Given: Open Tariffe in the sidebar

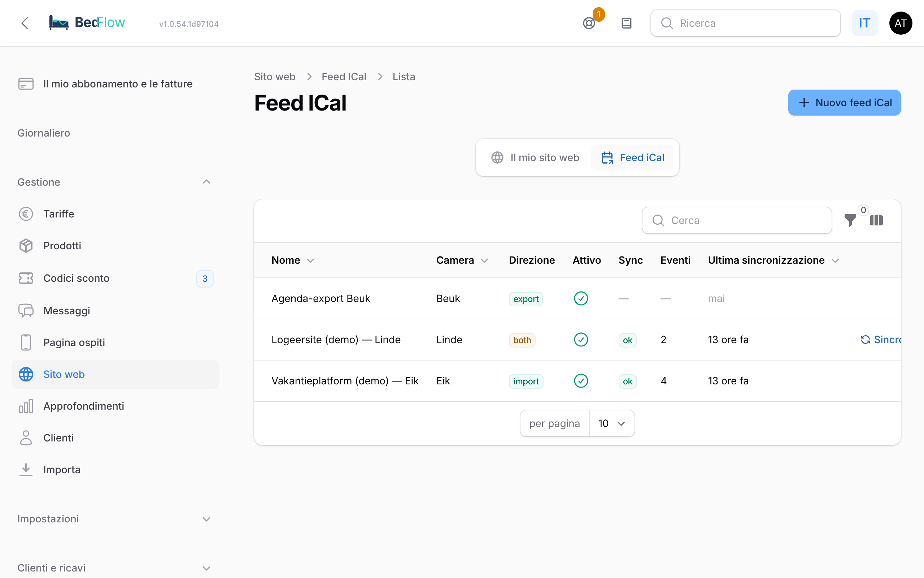Looking at the screenshot, I should coord(115,214).
